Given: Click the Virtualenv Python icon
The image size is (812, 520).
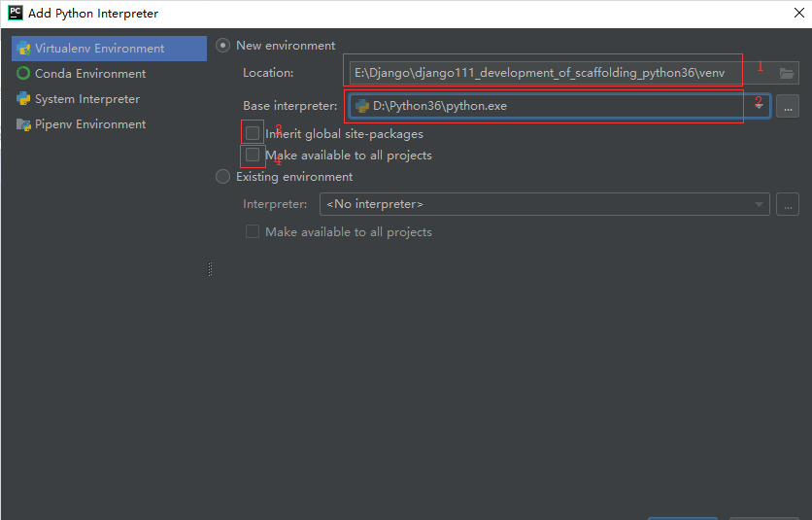Looking at the screenshot, I should (x=23, y=49).
